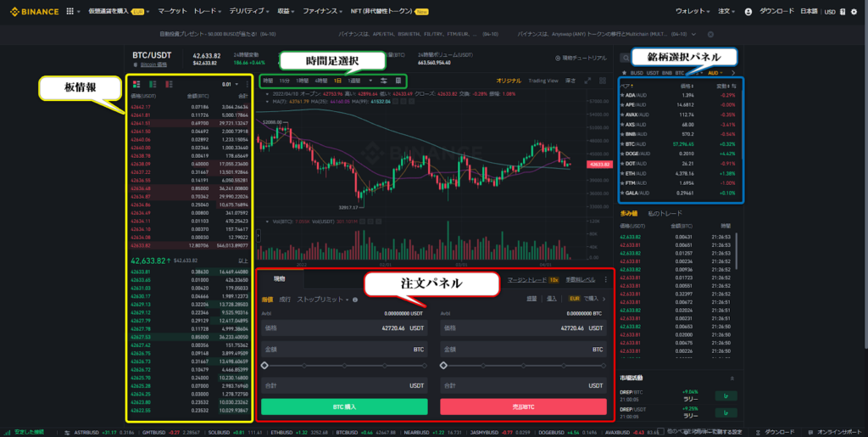Open the spot tutorial icon link

581,58
